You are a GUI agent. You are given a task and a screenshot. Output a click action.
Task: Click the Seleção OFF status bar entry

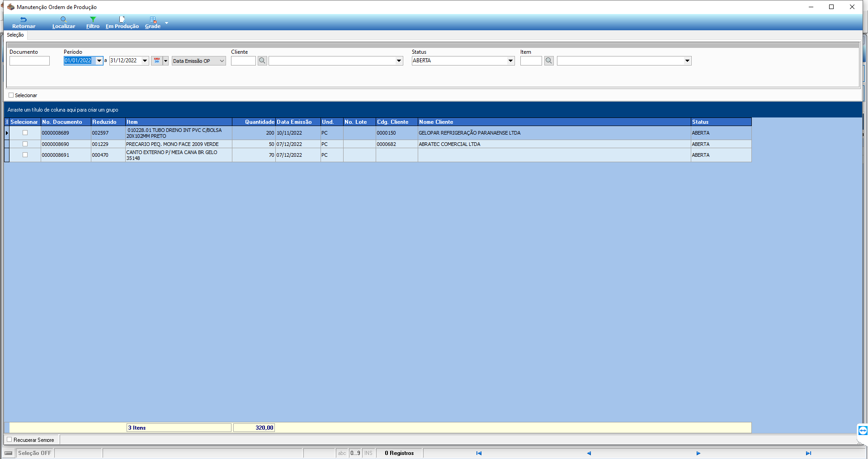[35, 453]
